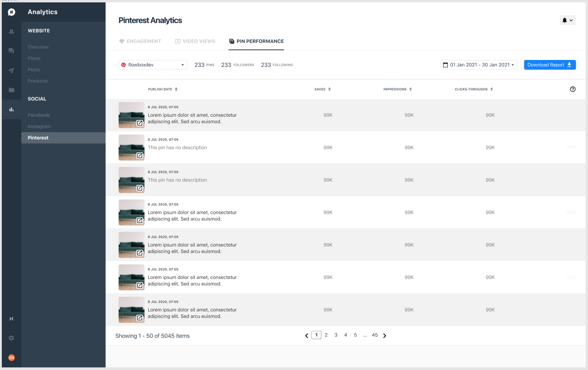588x370 pixels.
Task: Sort table by Impressions column
Action: coord(397,89)
